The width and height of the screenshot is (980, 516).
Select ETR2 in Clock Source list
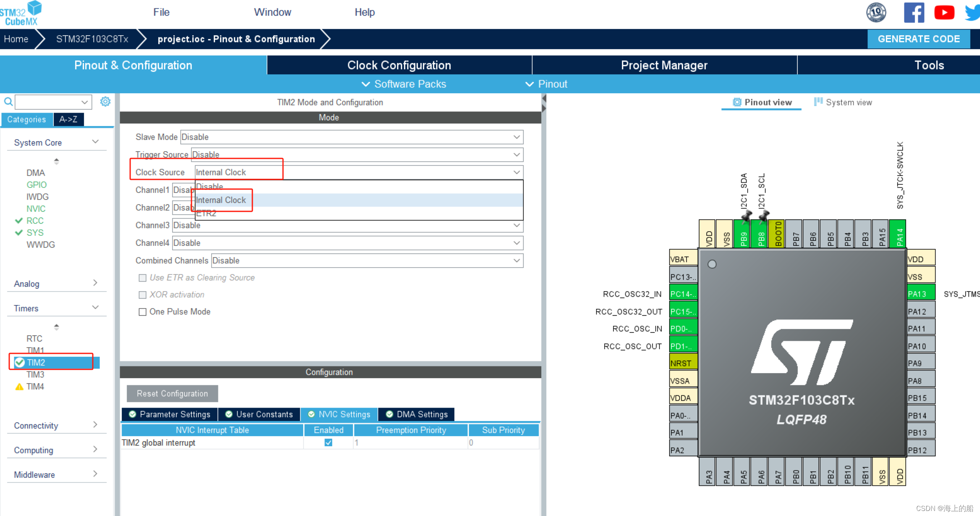207,213
